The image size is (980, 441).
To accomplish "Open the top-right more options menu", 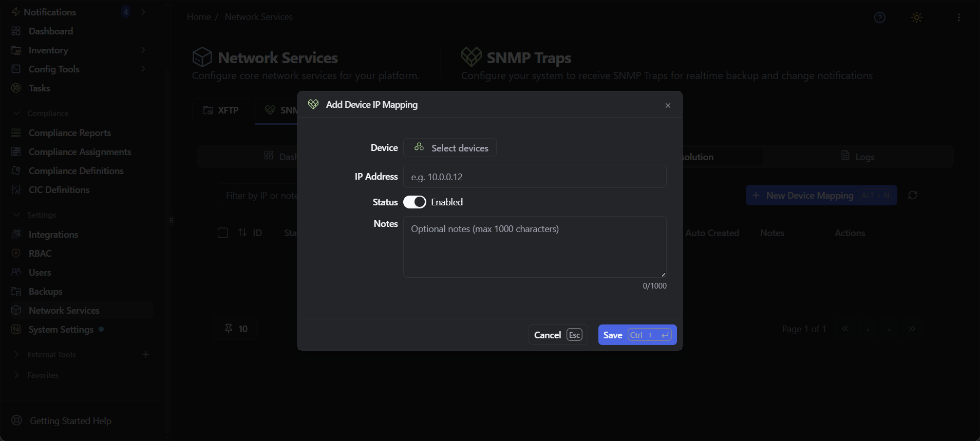I will [959, 17].
